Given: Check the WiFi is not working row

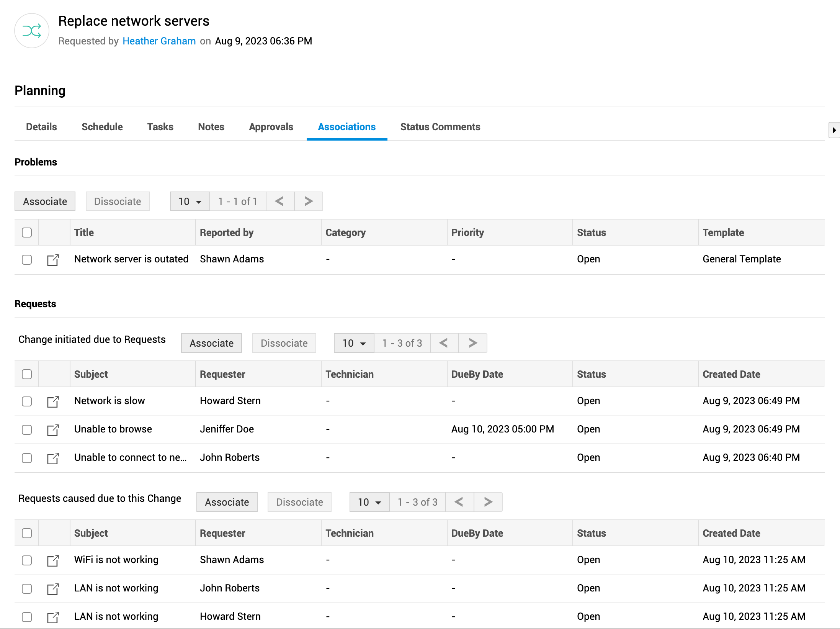Looking at the screenshot, I should click(x=27, y=560).
